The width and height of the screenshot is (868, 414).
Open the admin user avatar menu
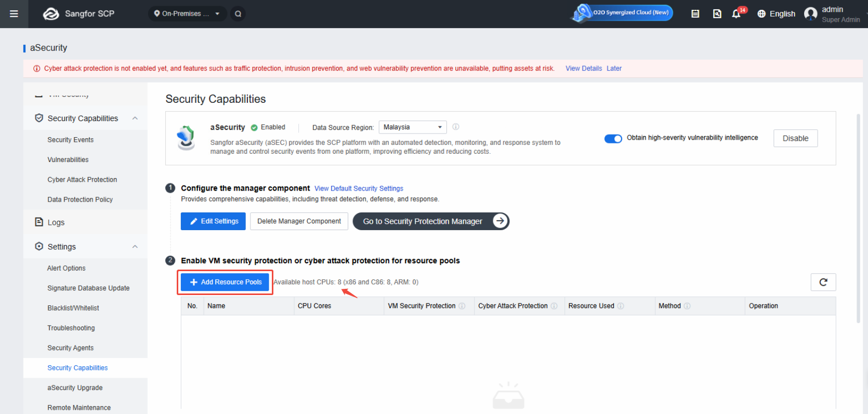point(811,14)
